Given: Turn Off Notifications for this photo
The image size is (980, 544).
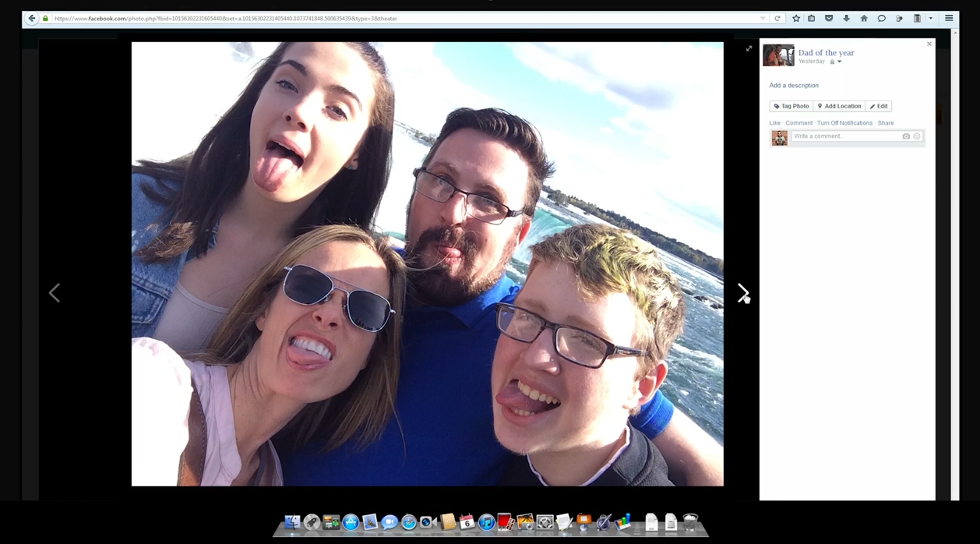Looking at the screenshot, I should [x=844, y=123].
